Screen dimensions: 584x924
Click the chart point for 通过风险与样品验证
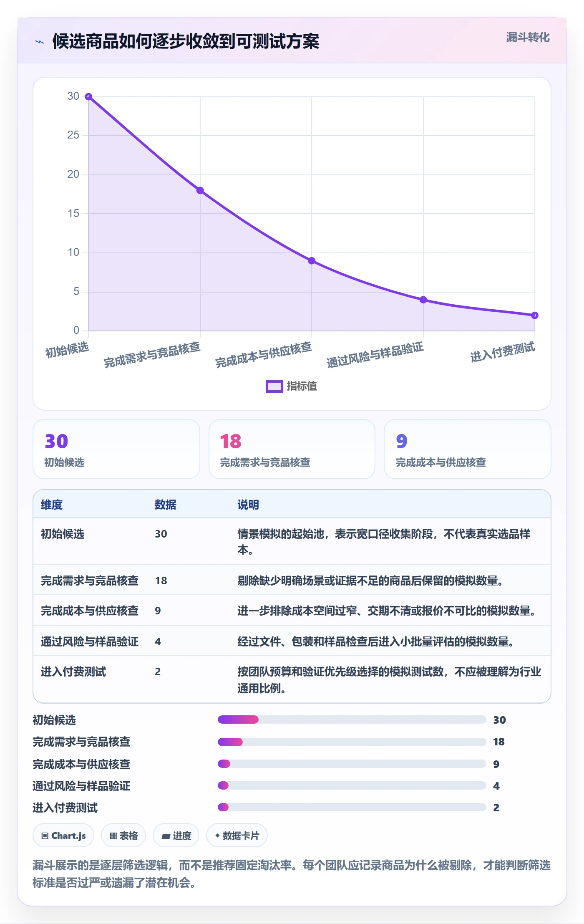pyautogui.click(x=423, y=300)
